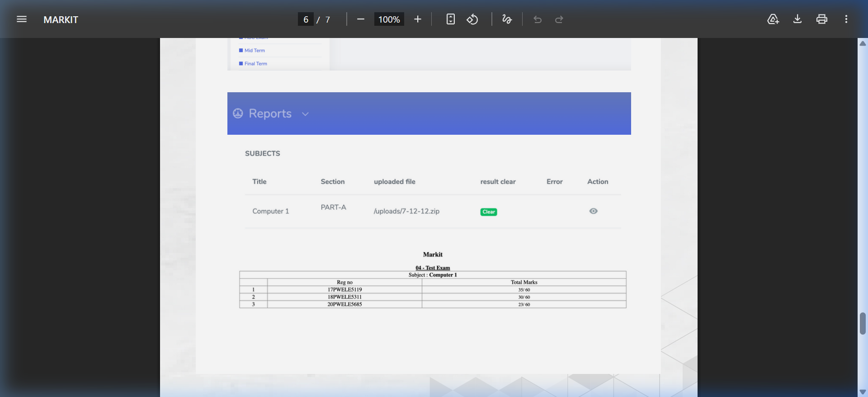Rotate the document counterclockwise
Screen dimensions: 868x397
point(472,19)
